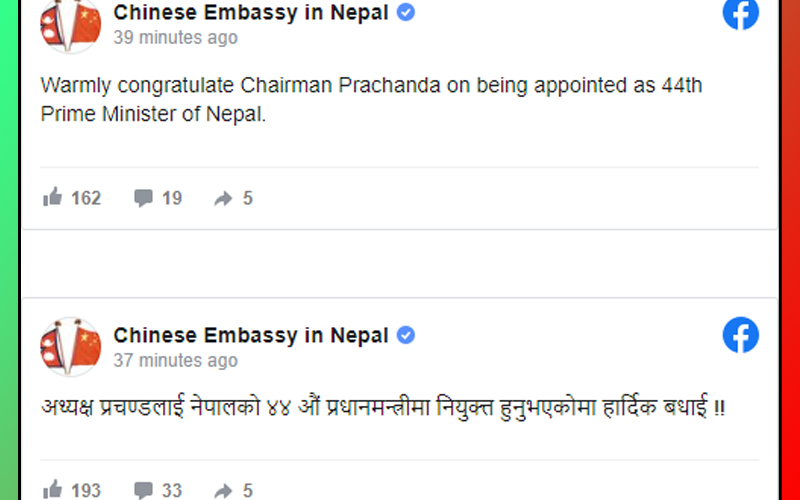Click the Facebook logo on the second post
The width and height of the screenshot is (800, 500).
(741, 335)
